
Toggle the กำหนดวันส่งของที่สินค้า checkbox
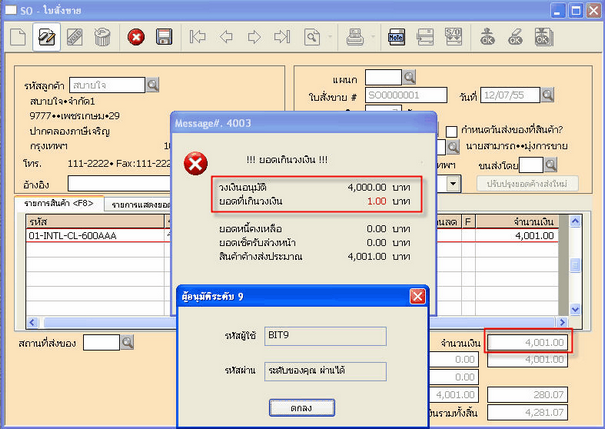point(450,130)
